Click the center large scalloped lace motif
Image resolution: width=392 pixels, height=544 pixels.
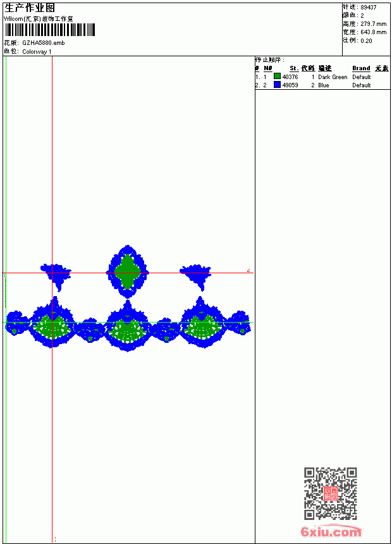[x=127, y=326]
